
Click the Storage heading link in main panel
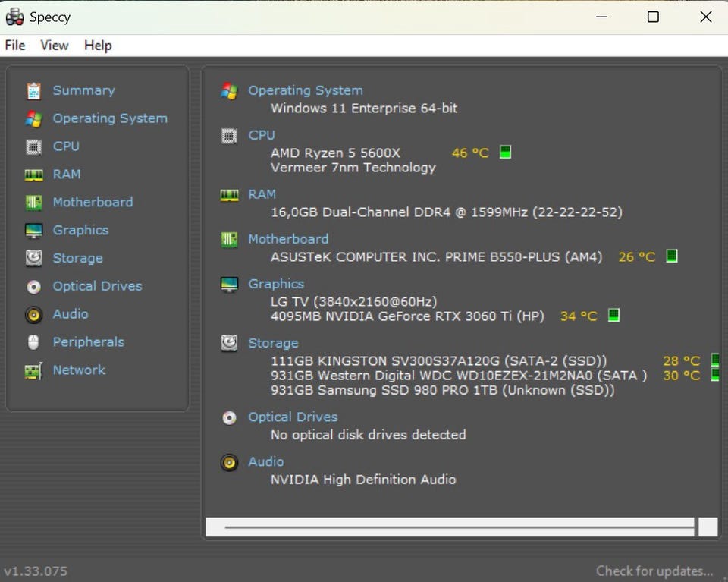[273, 343]
